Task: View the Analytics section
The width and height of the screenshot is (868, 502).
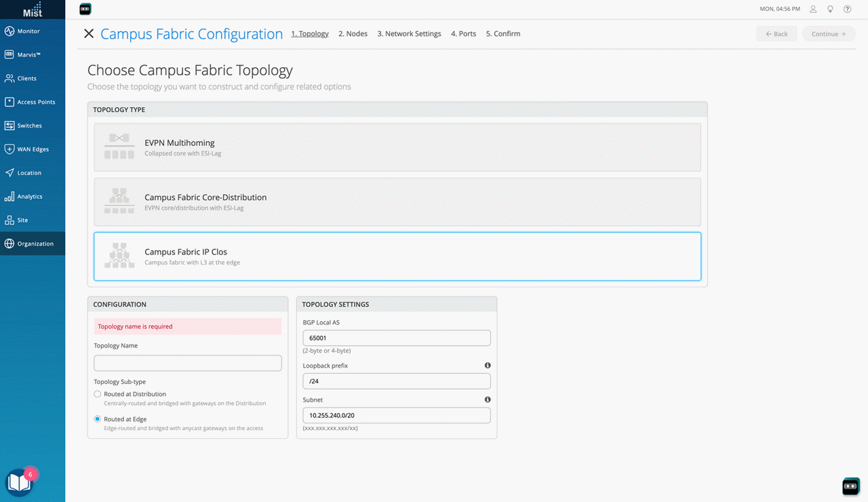Action: pyautogui.click(x=29, y=196)
